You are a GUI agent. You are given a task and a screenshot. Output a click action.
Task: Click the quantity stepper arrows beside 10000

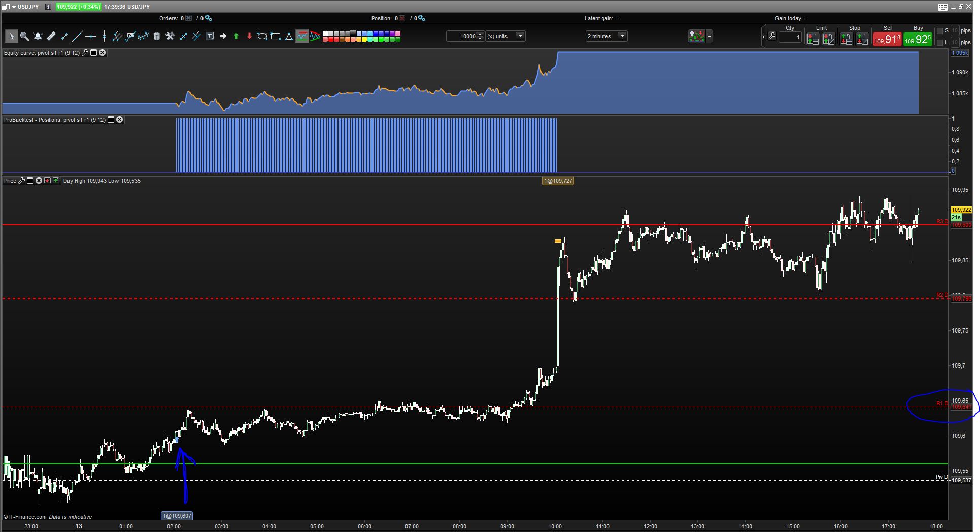480,36
